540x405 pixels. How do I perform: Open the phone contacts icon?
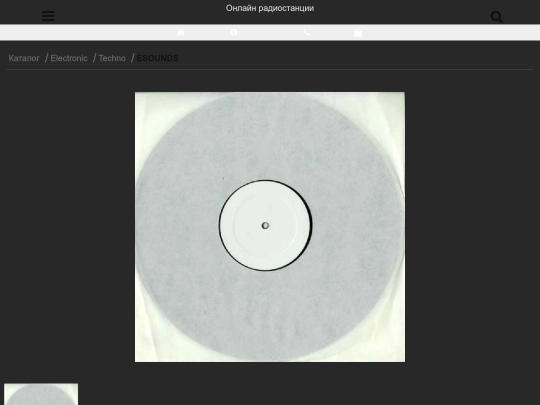(307, 32)
